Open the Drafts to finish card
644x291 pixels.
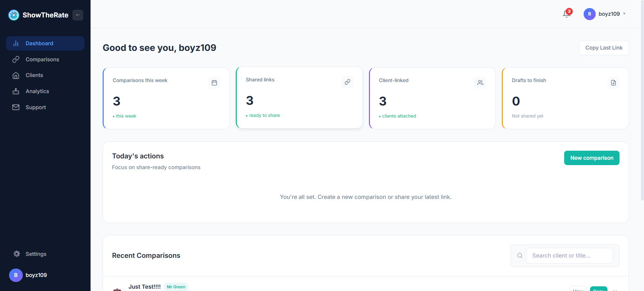565,98
